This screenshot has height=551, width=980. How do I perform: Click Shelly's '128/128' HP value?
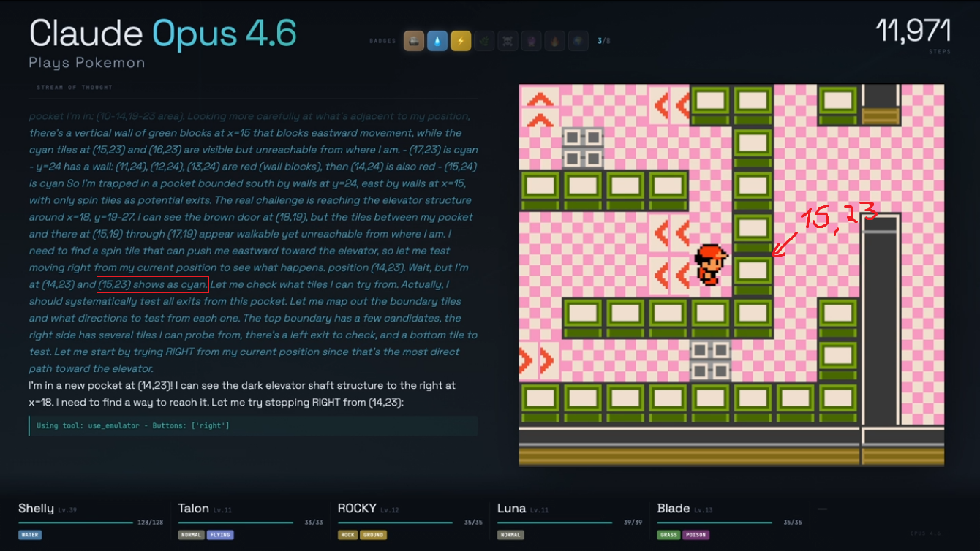pos(151,522)
